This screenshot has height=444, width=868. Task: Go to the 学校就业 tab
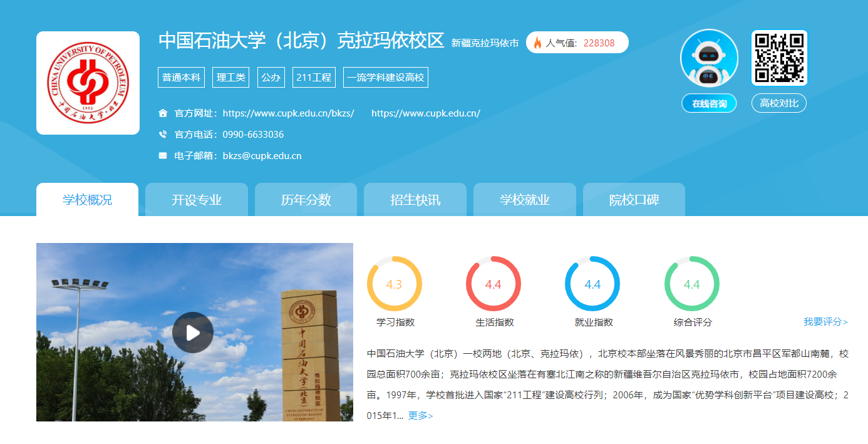click(x=524, y=200)
